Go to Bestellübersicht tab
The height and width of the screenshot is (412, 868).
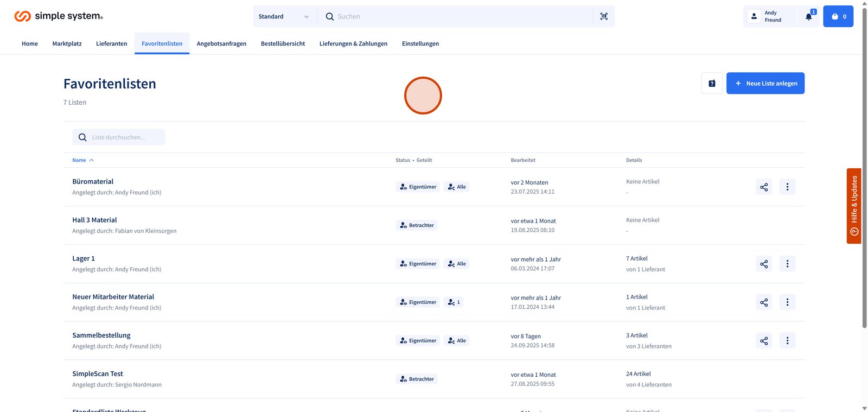(x=283, y=43)
